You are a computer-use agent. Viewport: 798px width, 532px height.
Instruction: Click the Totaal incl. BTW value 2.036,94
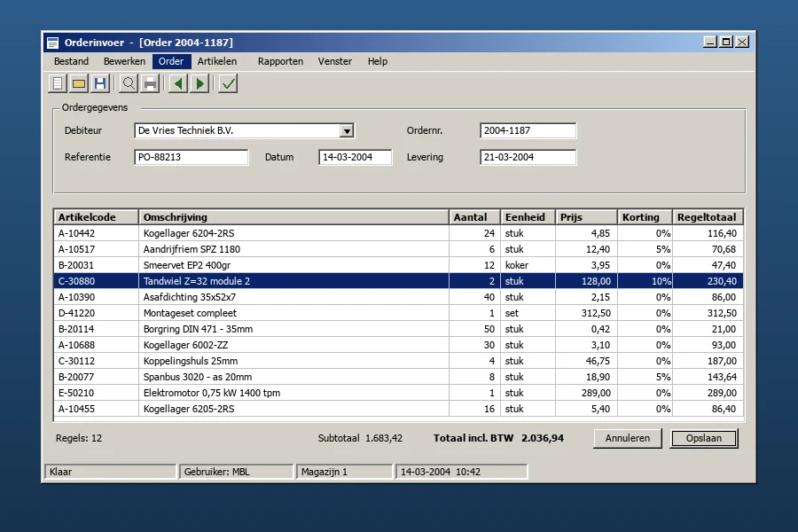pos(543,438)
